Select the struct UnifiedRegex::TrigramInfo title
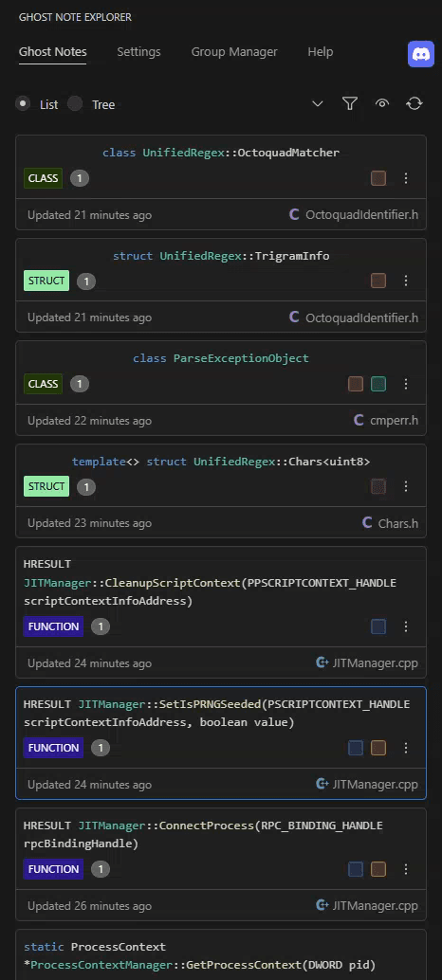The height and width of the screenshot is (980, 442). pos(221,256)
